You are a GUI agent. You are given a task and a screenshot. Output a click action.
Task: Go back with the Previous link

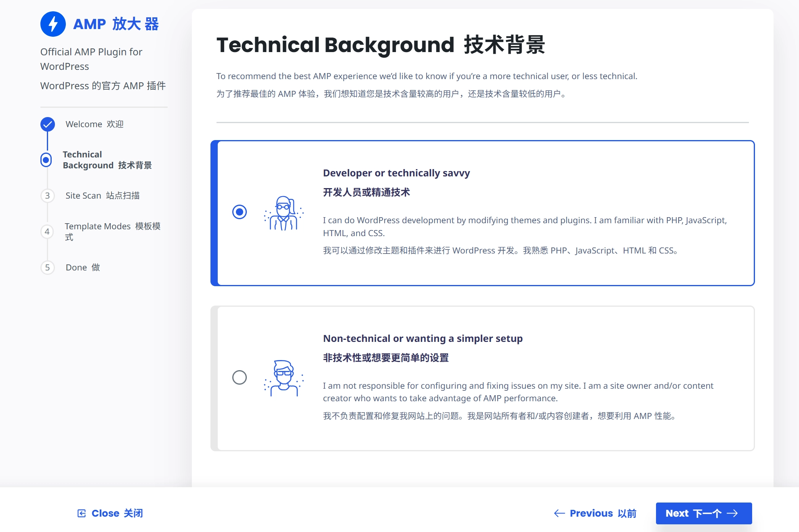tap(595, 513)
